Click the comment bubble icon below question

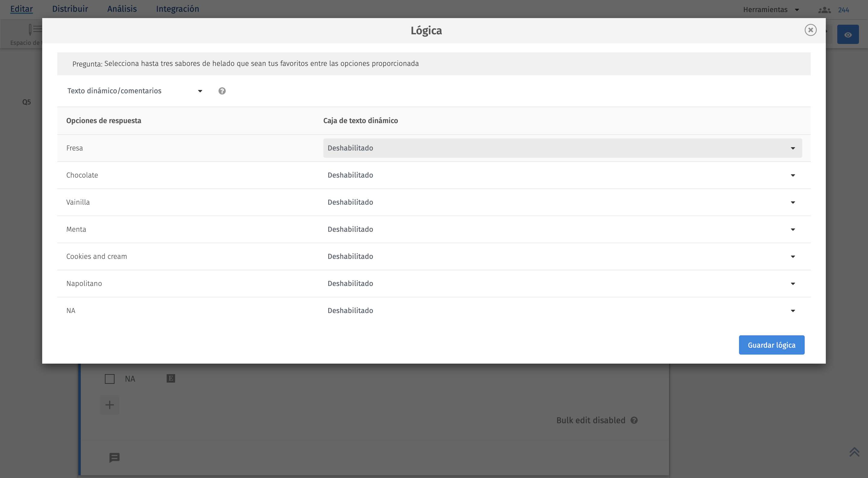pos(114,458)
